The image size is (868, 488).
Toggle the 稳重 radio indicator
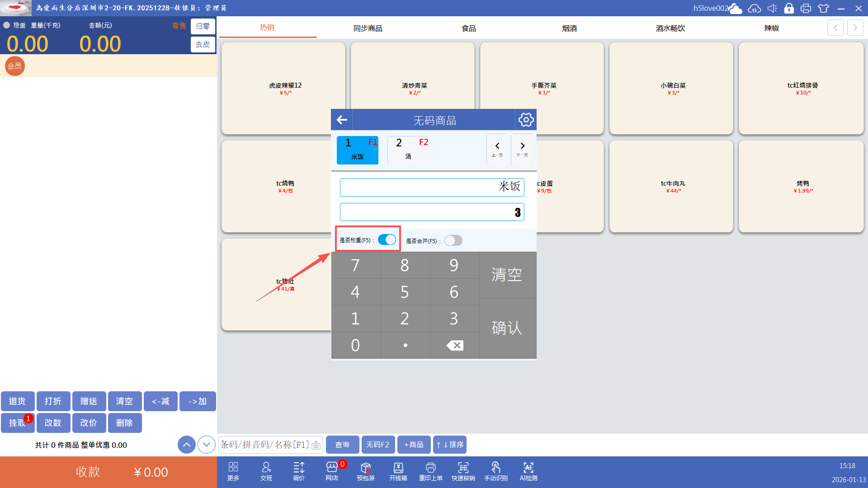click(7, 25)
